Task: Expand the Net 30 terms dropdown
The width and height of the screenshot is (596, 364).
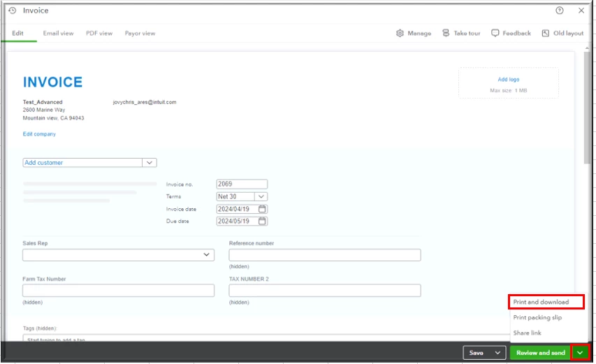Action: (x=261, y=196)
